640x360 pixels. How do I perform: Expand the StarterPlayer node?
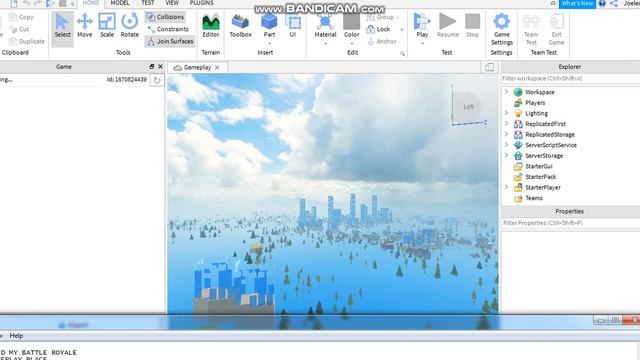tap(507, 187)
